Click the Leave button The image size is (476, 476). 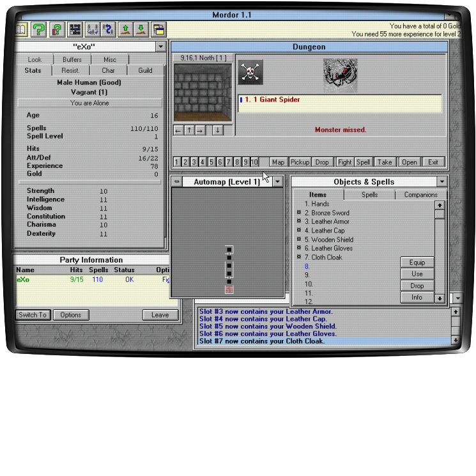[160, 315]
